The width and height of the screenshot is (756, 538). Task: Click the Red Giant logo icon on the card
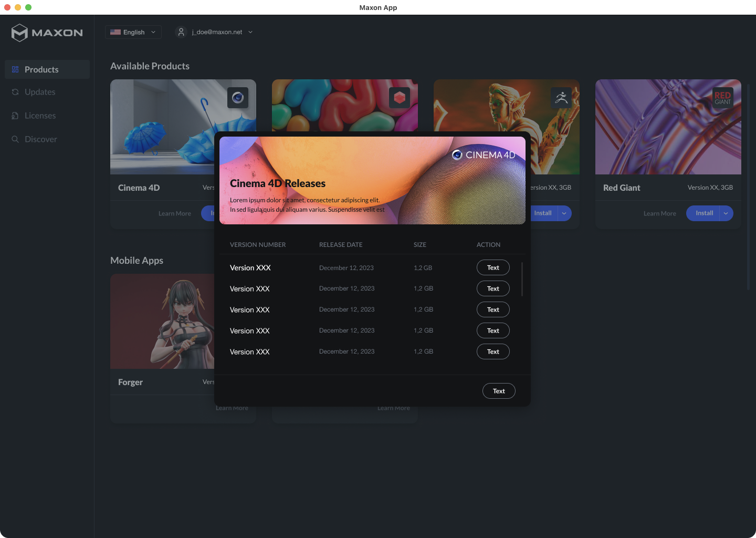coord(723,98)
